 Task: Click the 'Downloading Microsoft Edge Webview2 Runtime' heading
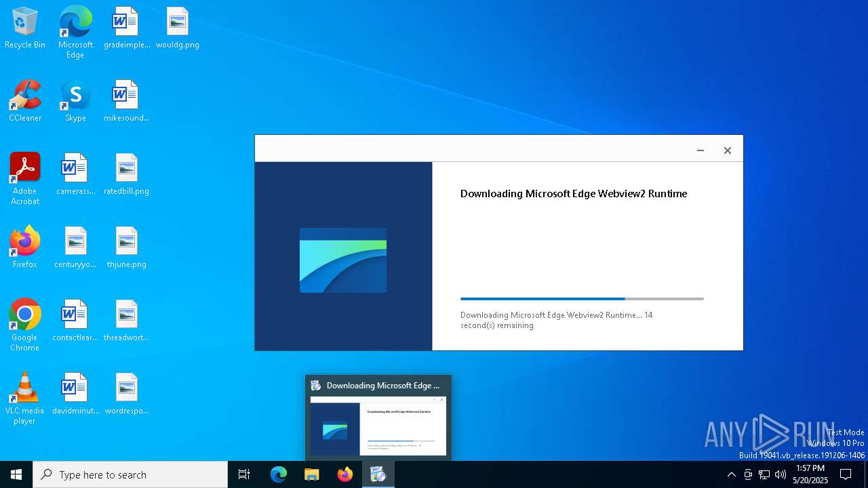[x=574, y=194]
